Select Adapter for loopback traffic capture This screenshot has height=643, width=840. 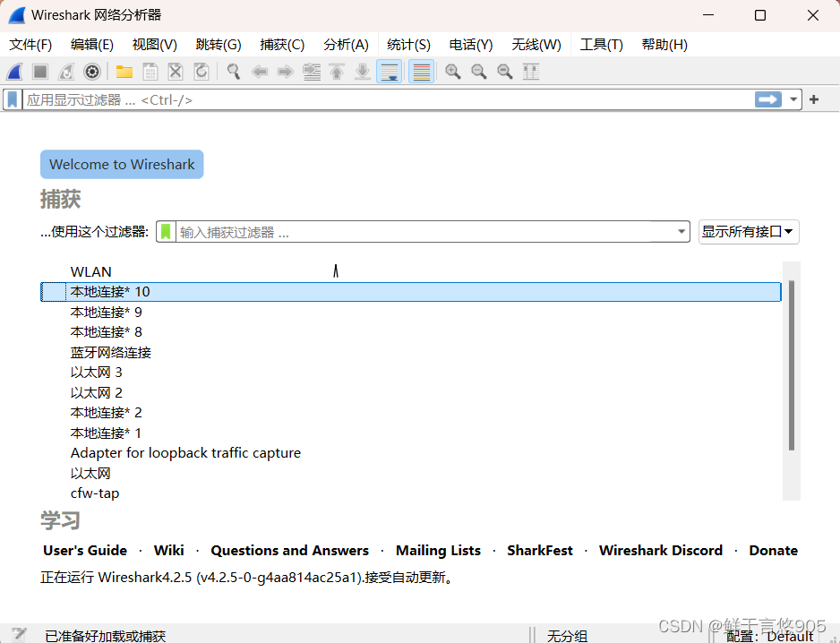[x=411, y=453]
